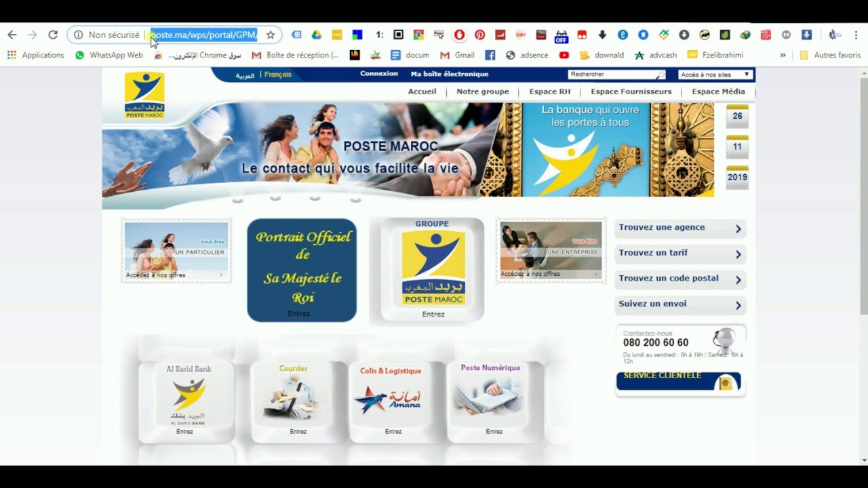This screenshot has height=488, width=868.
Task: Click the Poste Maroc logo
Action: (144, 95)
